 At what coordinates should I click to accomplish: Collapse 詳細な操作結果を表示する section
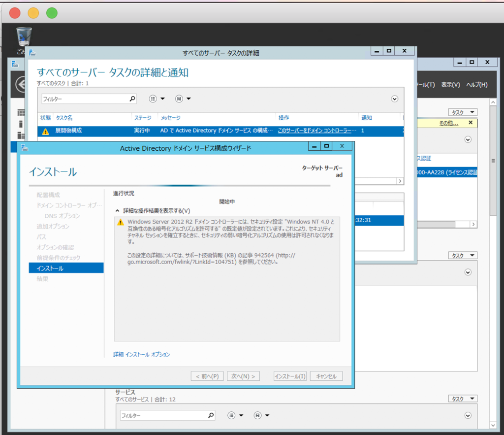tap(117, 211)
